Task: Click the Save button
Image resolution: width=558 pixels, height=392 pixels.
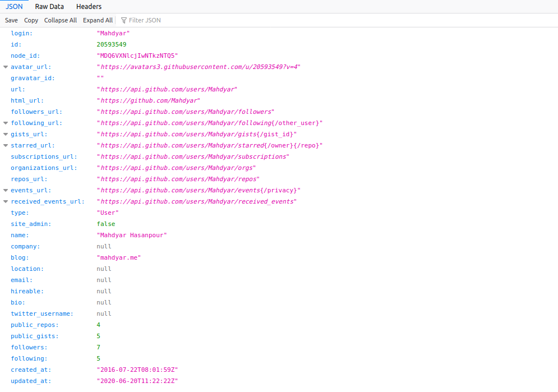Action: tap(11, 20)
